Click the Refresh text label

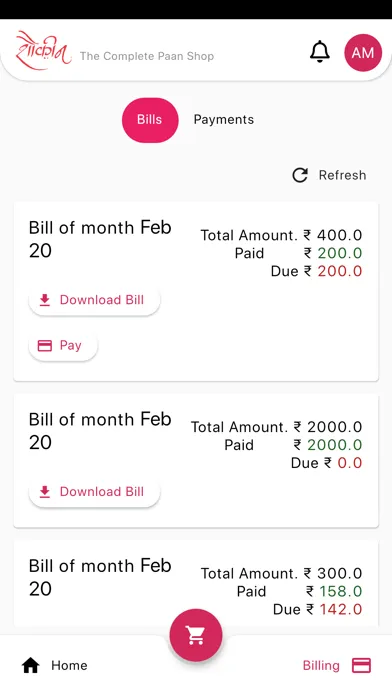tap(342, 175)
